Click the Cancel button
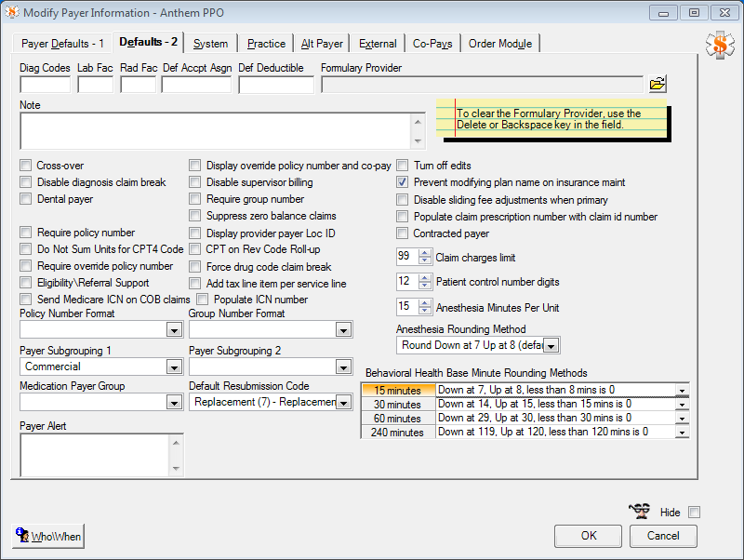744x560 pixels. click(663, 536)
